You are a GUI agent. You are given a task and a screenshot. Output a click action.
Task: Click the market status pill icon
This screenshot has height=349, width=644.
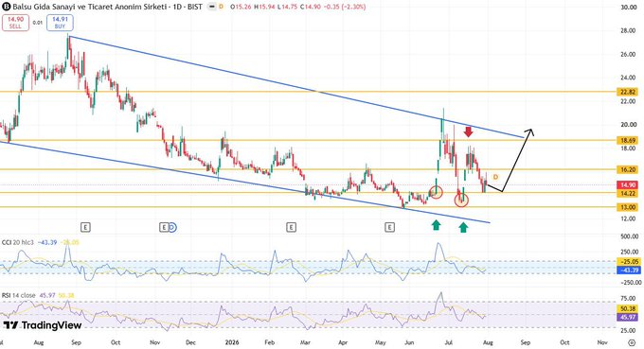click(x=212, y=7)
